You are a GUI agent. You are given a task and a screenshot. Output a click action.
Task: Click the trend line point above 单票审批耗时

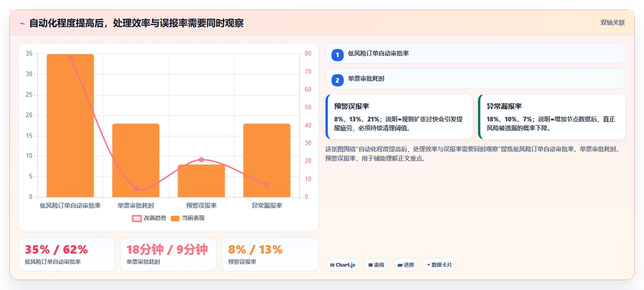(x=136, y=188)
